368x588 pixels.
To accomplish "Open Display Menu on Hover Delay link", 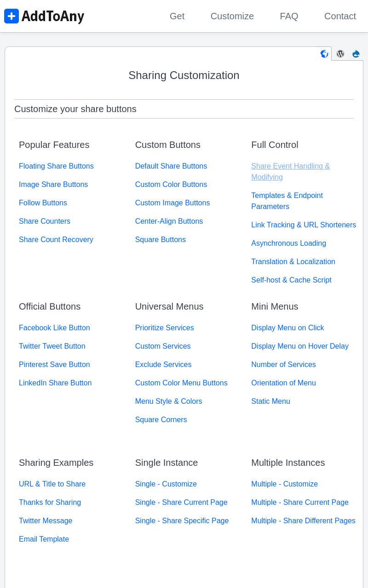I will point(300,346).
